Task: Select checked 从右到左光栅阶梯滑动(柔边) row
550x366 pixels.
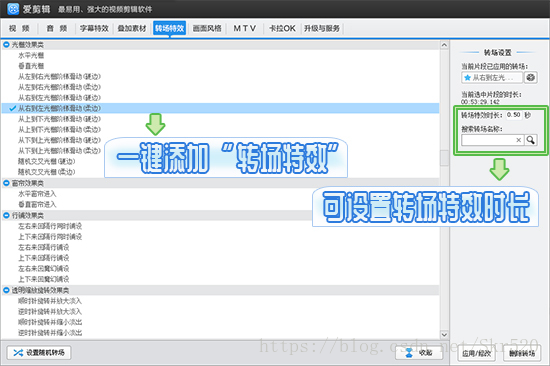Action: pyautogui.click(x=220, y=108)
